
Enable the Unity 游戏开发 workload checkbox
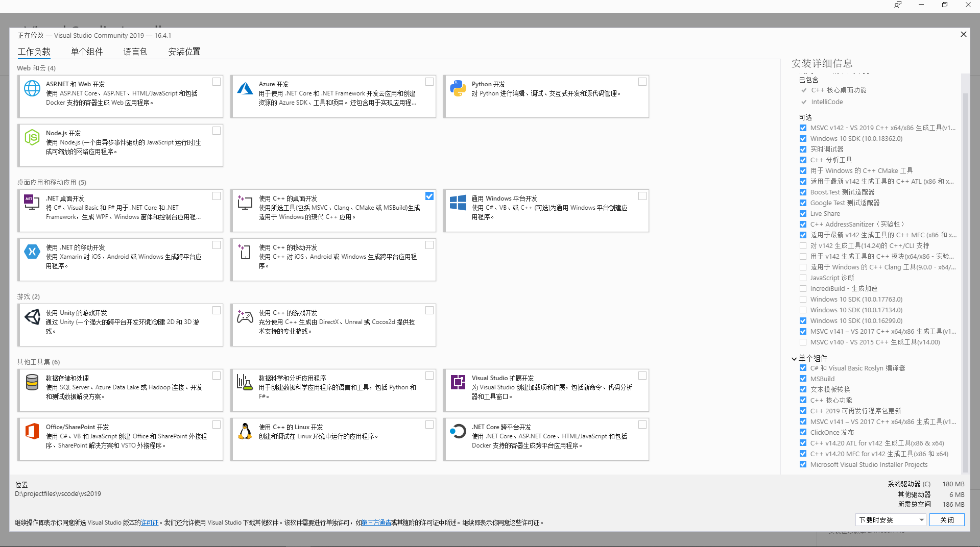(217, 310)
